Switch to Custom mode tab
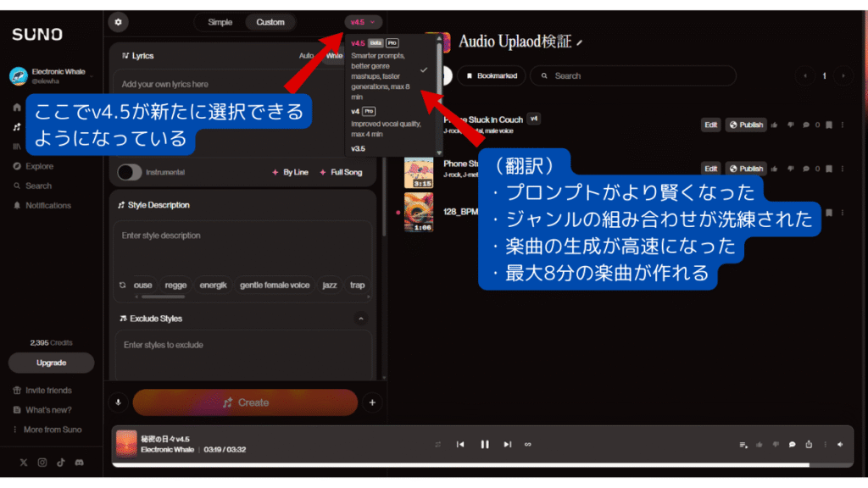The image size is (868, 488). click(270, 22)
